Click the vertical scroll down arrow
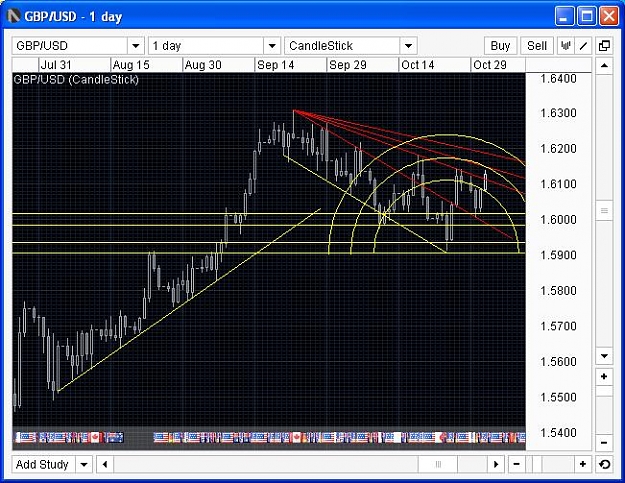This screenshot has height=483, width=625. click(604, 356)
